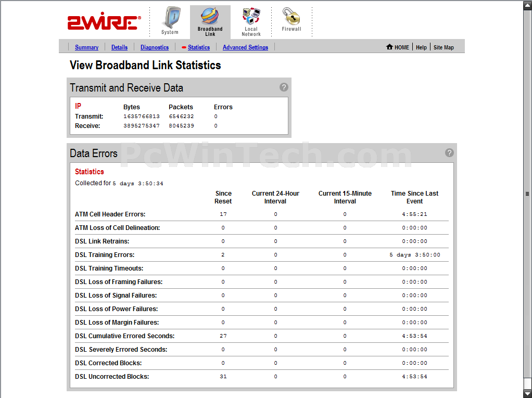The image size is (532, 398).
Task: Click the Help link
Action: (421, 47)
